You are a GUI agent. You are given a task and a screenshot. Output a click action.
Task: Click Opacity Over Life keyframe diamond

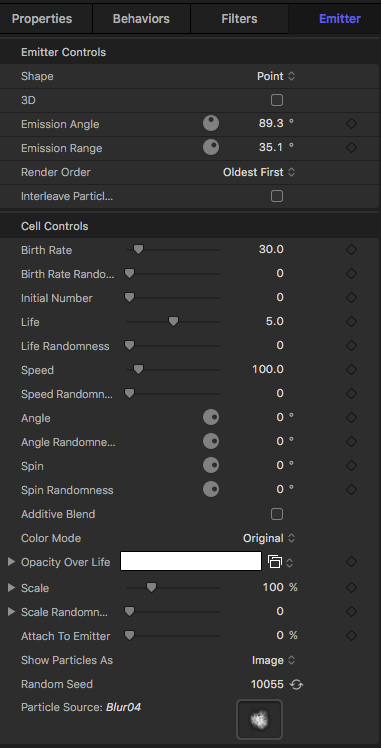pyautogui.click(x=351, y=562)
